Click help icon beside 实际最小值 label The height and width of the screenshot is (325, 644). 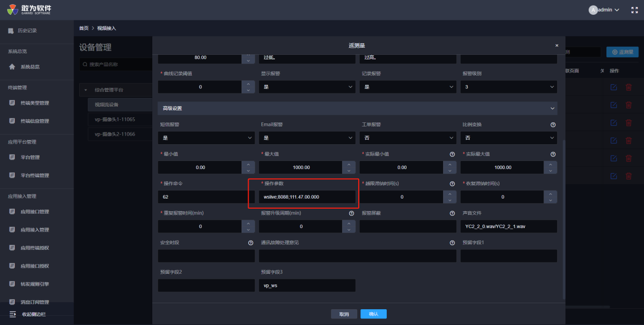point(452,154)
